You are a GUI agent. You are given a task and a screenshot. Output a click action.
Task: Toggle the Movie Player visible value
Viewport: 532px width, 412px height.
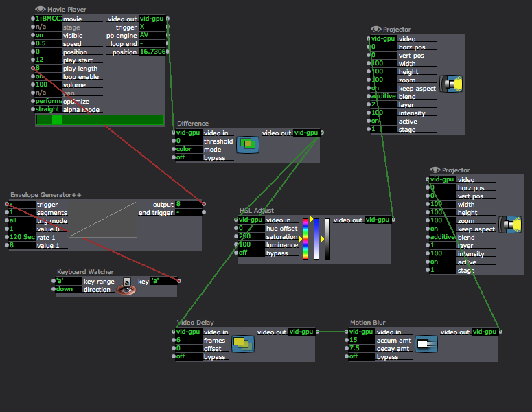pos(48,35)
